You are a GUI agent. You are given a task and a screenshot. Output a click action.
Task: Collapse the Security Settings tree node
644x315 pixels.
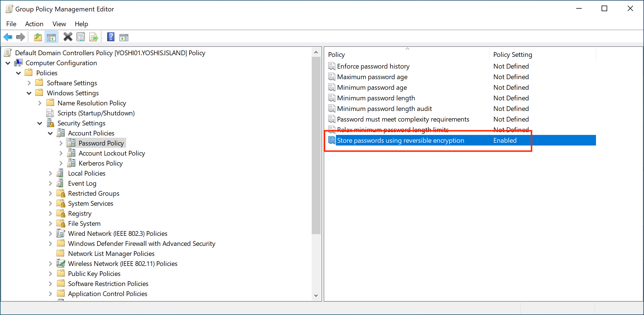pos(40,123)
